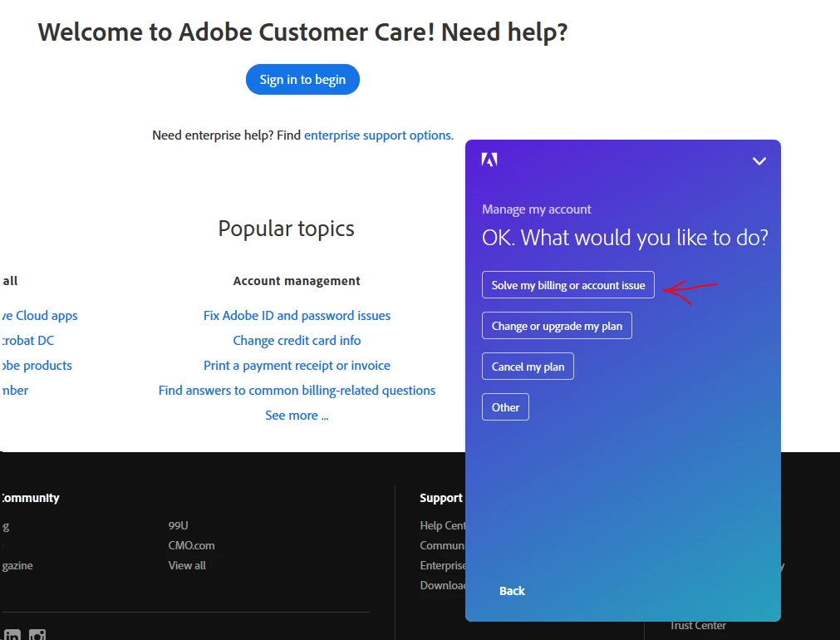Click the Account management column heading
This screenshot has height=640, width=840.
click(297, 281)
